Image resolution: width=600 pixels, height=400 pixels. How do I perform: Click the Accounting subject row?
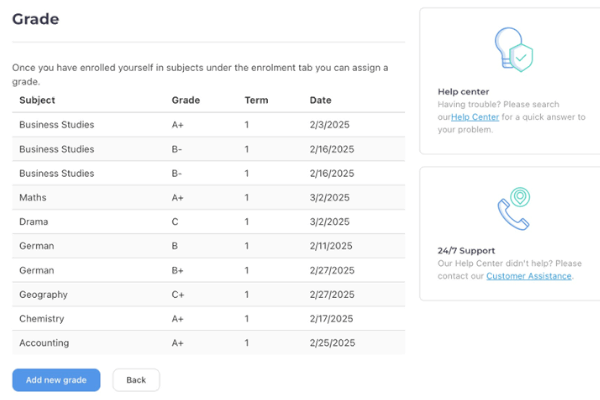(209, 343)
